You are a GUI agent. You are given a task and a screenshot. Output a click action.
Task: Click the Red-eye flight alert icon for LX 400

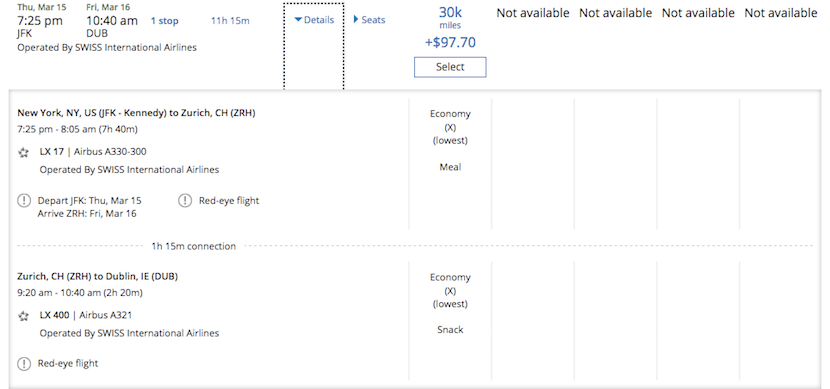coord(24,364)
